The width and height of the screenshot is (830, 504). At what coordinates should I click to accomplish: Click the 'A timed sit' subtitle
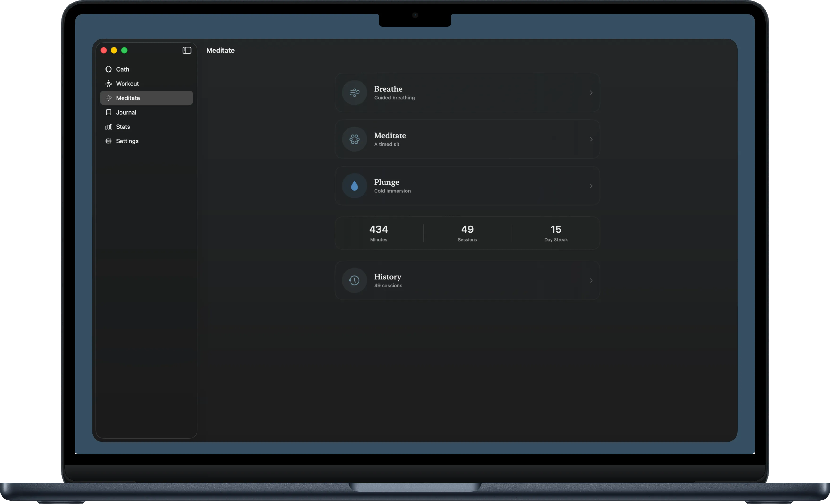[387, 144]
